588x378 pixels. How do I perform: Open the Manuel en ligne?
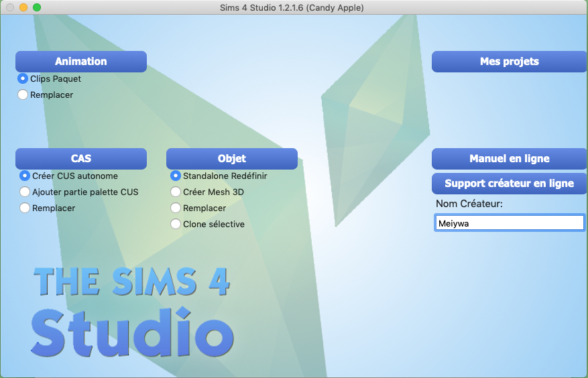pos(510,159)
